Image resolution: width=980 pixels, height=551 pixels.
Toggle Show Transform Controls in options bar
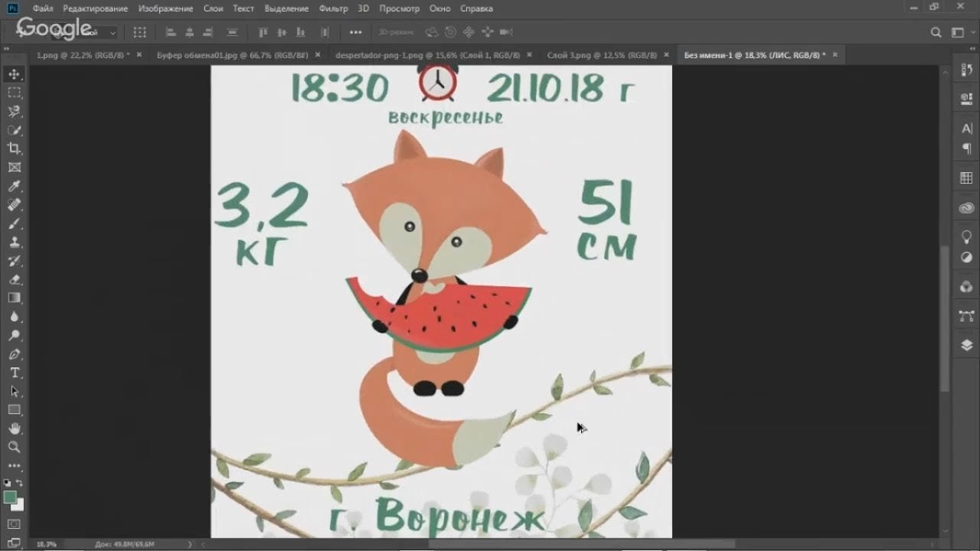139,32
